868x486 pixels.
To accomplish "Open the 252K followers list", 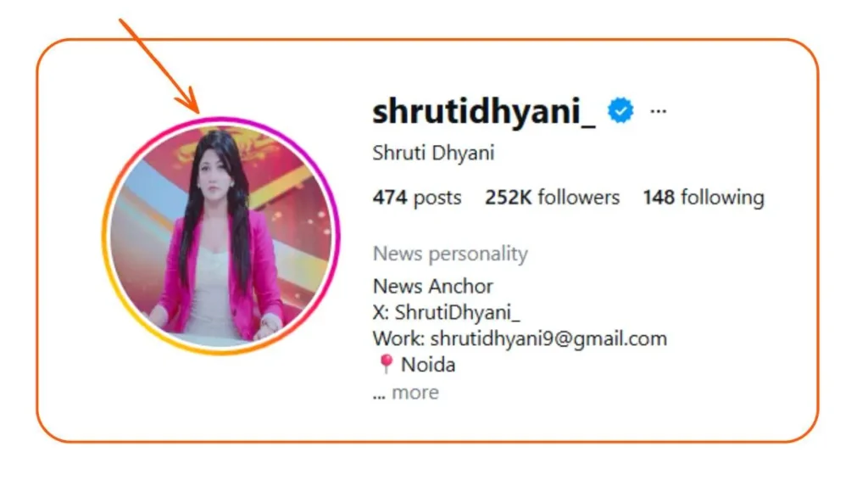I will [552, 198].
